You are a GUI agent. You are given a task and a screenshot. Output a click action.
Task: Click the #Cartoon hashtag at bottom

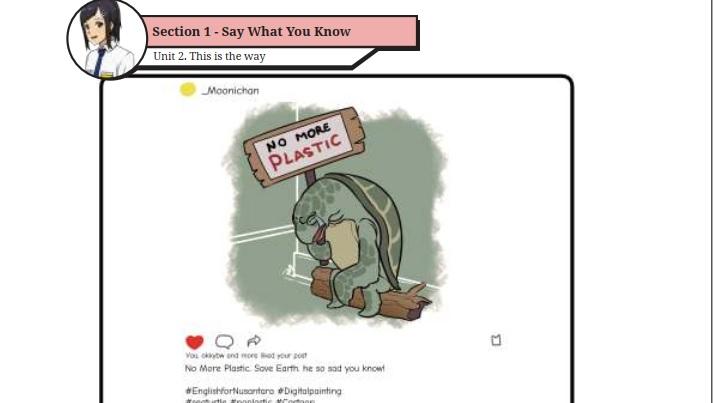click(x=295, y=401)
